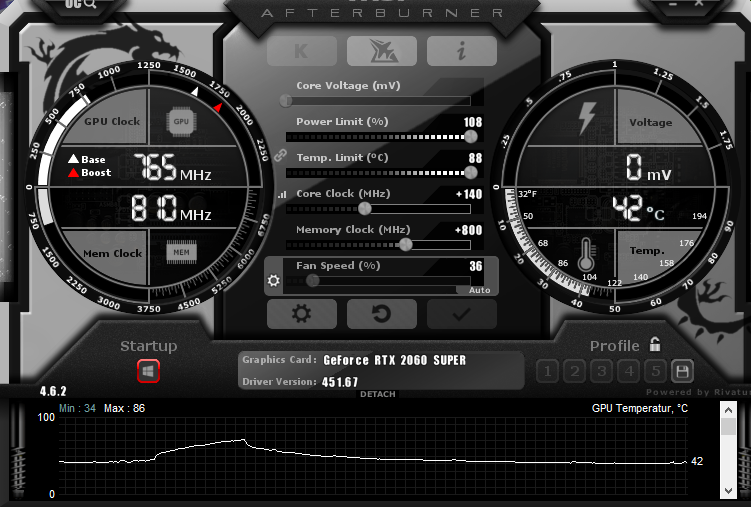Click the Temp. Limit value 88
Image resolution: width=751 pixels, height=507 pixels.
[x=476, y=158]
